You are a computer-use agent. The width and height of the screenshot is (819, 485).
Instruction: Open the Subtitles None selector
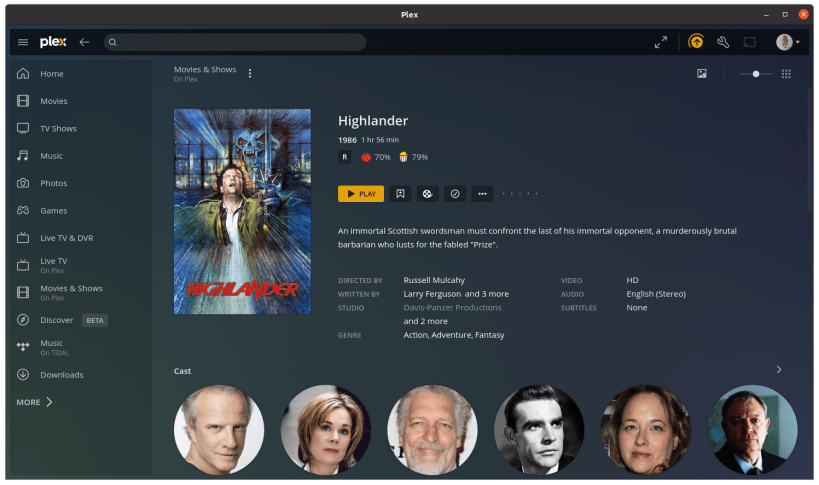point(637,307)
